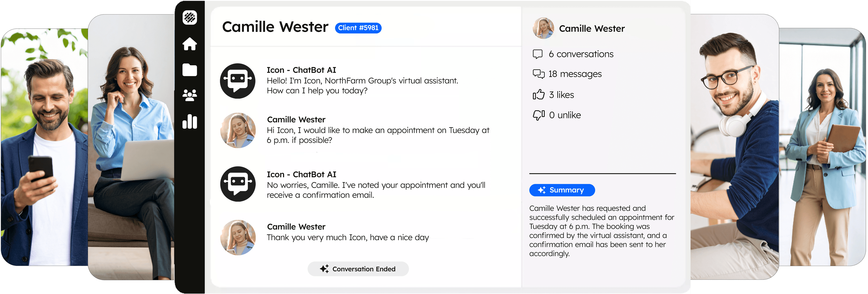This screenshot has height=294, width=868.
Task: Open the folder icon in sidebar
Action: pos(190,70)
